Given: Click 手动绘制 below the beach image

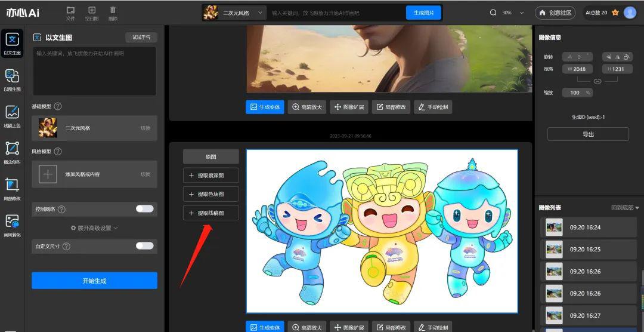Looking at the screenshot, I should click(433, 107).
